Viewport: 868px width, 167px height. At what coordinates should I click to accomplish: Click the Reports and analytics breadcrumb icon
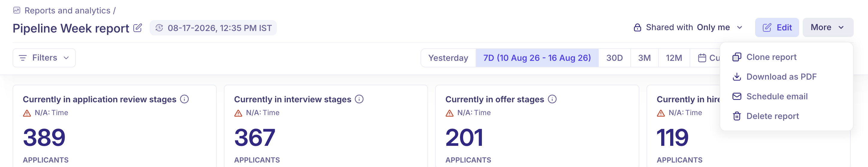(x=16, y=10)
